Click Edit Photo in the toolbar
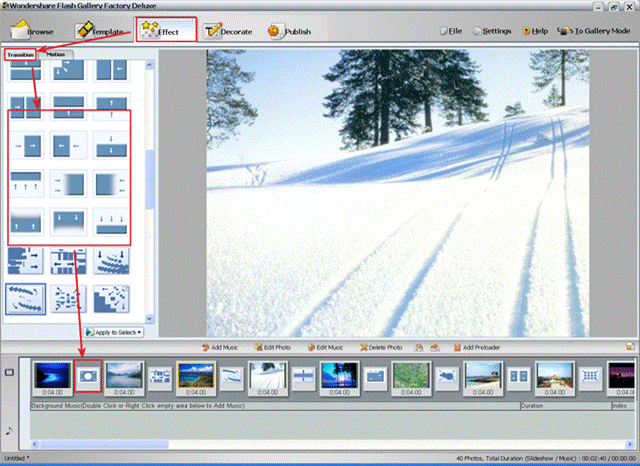Viewport: 640px width, 466px height. 272,347
